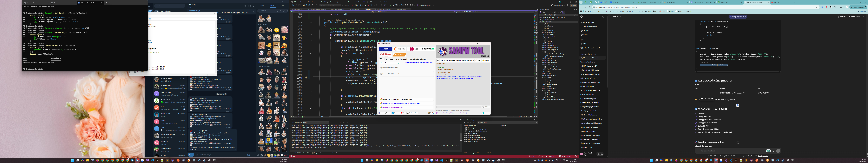This screenshot has width=868, height=163.
Task: Open the Build menu in Visual Studio
Action: click(x=320, y=2)
